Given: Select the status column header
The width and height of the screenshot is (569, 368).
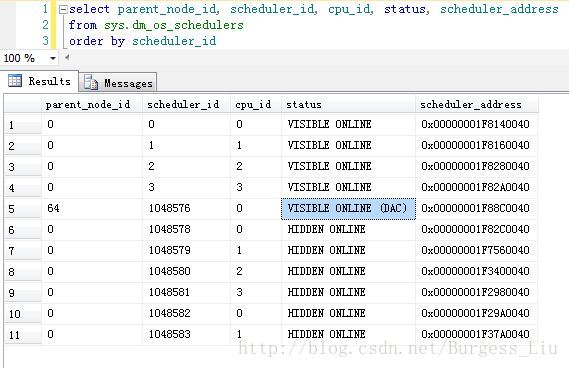Looking at the screenshot, I should pyautogui.click(x=348, y=105).
